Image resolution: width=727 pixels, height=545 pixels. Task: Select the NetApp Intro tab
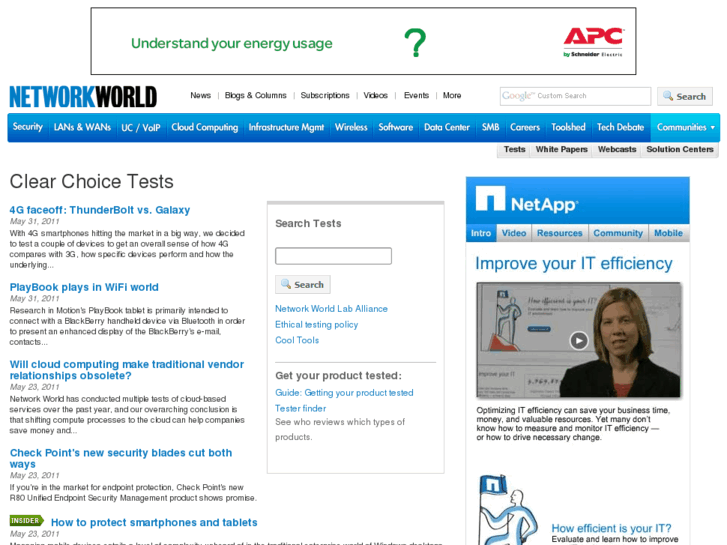click(481, 233)
